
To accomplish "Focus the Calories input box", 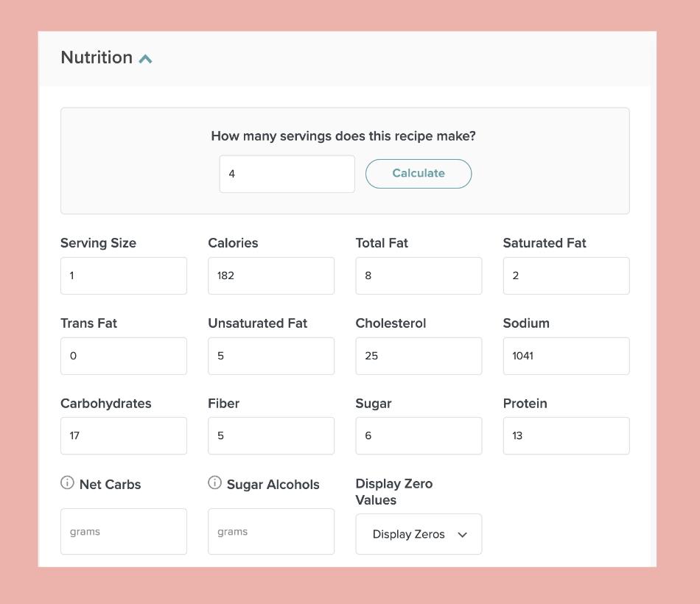I will point(271,275).
